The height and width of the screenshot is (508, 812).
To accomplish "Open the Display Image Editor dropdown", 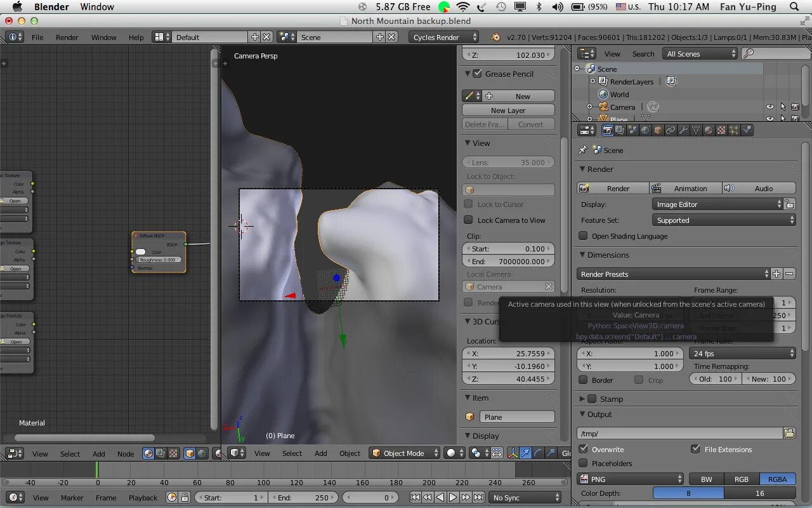I will pyautogui.click(x=717, y=204).
